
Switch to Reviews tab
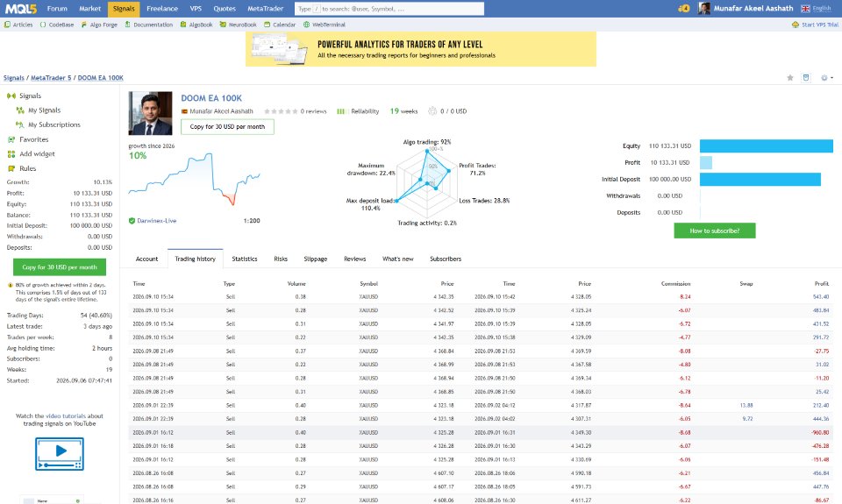[355, 259]
